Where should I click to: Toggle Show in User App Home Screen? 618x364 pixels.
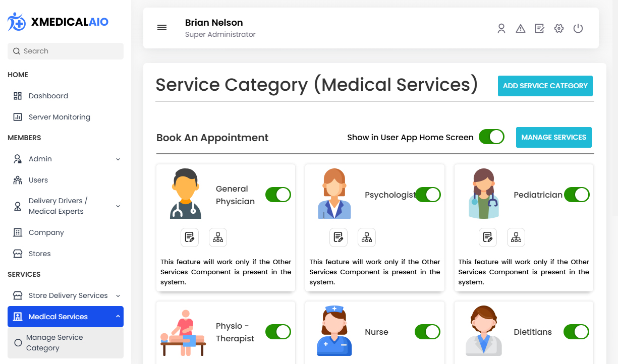point(491,137)
